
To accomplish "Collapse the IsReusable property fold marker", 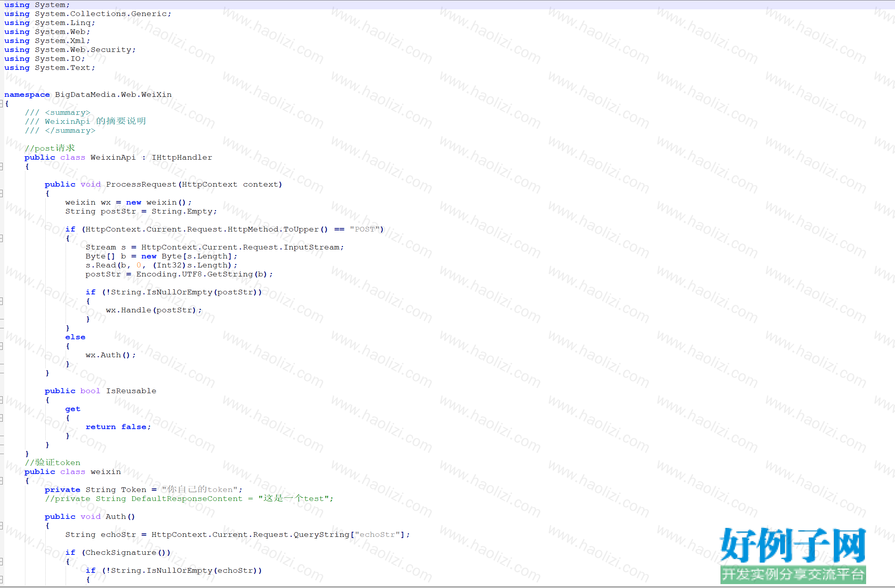I will point(1,400).
